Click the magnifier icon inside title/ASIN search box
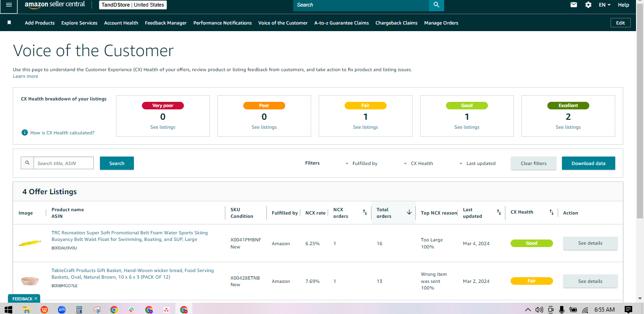The image size is (644, 314). pos(27,163)
